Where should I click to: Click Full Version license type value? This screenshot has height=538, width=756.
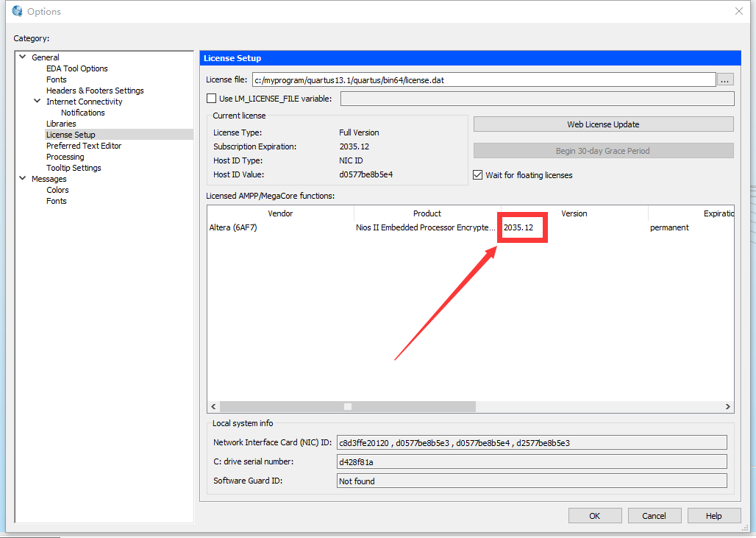coord(359,132)
